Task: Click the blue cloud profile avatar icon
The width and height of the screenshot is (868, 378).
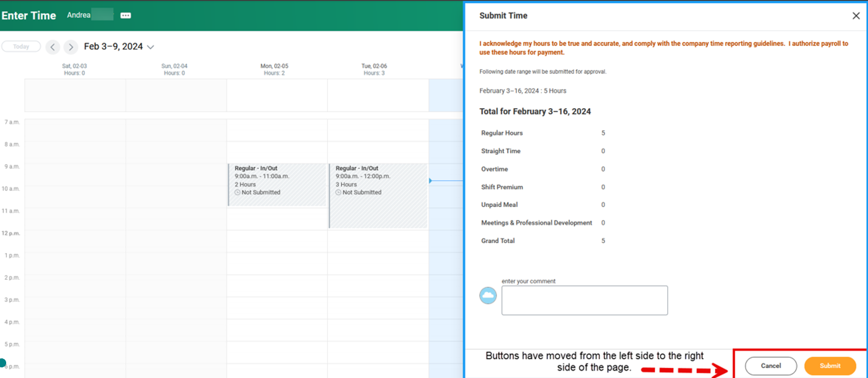Action: point(488,295)
